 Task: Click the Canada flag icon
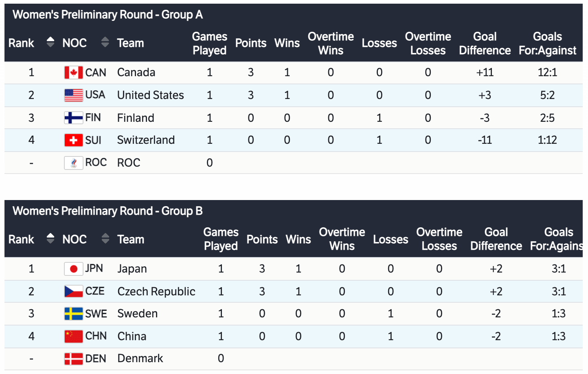pyautogui.click(x=73, y=73)
